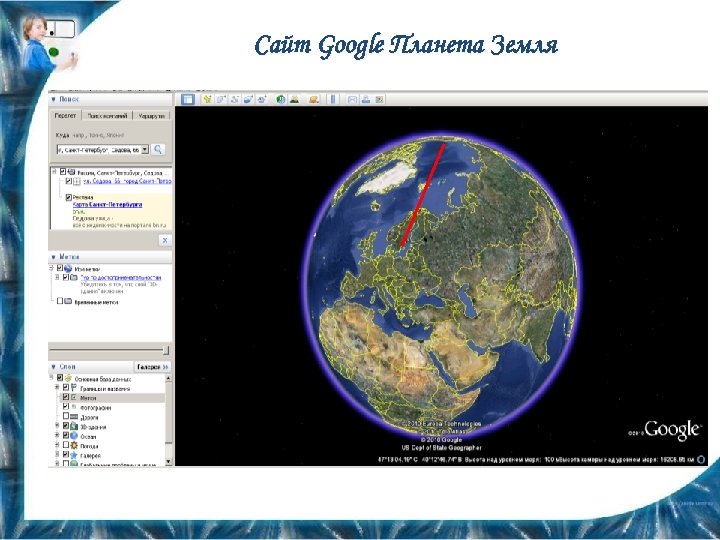Switch to the Маршруты tab
Image resolution: width=720 pixels, height=540 pixels.
point(152,116)
